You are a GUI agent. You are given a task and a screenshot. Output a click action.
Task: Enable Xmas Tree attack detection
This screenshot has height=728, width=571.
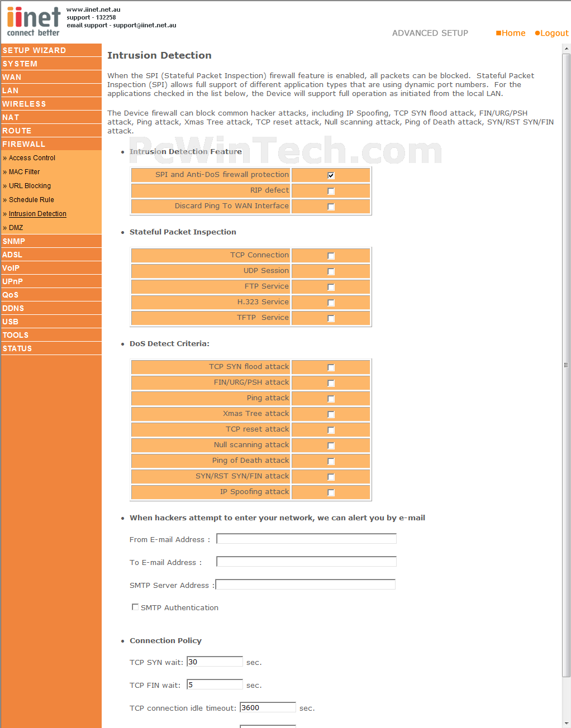[x=331, y=414]
